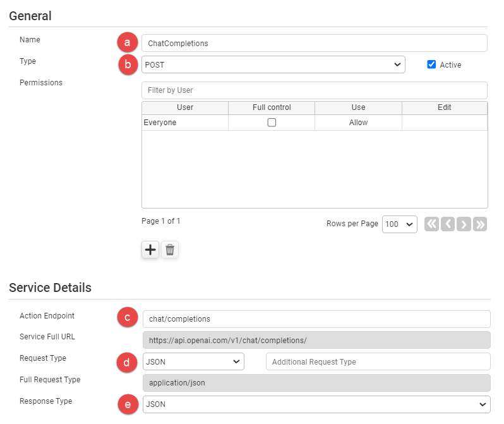Click the Name field with ChatCompletions
The image size is (504, 424).
coord(315,43)
